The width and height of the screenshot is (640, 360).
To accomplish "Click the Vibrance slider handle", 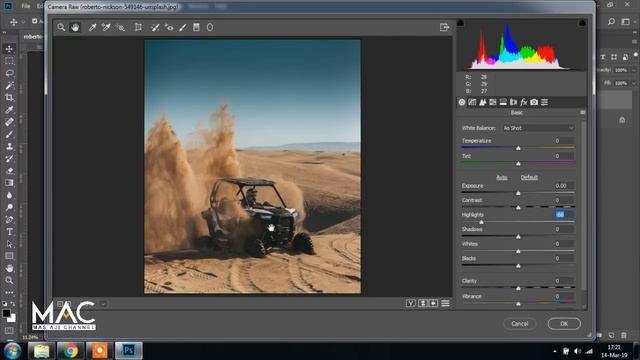I will [x=518, y=304].
